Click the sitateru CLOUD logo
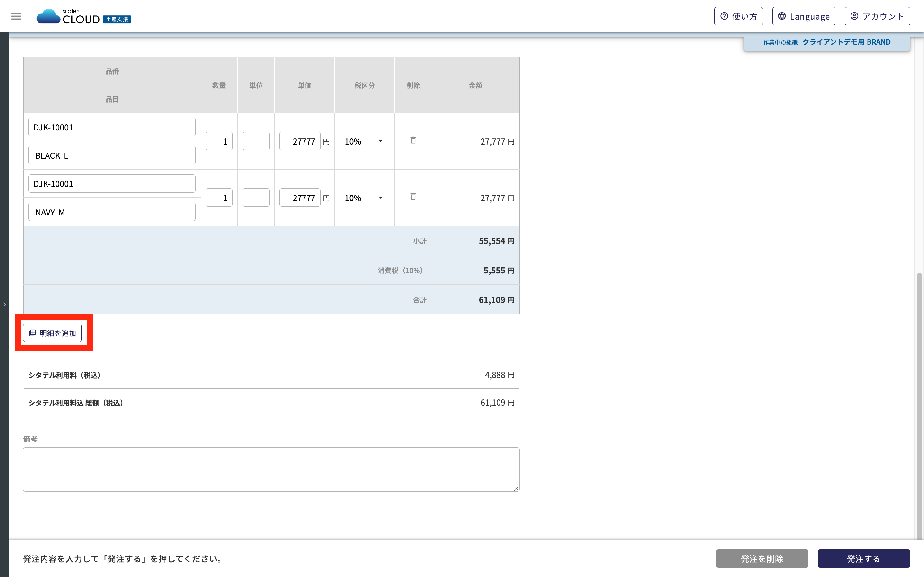The height and width of the screenshot is (577, 924). click(x=83, y=16)
